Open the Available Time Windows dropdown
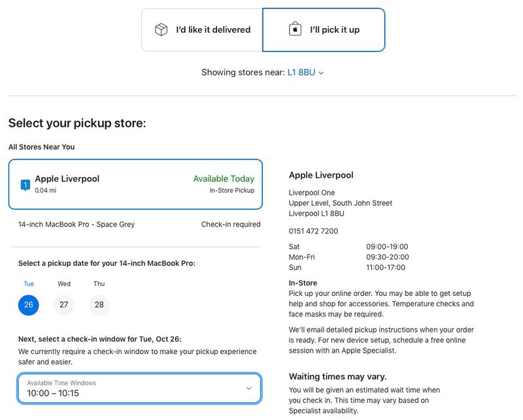Image resolution: width=523 pixels, height=420 pixels. click(137, 388)
